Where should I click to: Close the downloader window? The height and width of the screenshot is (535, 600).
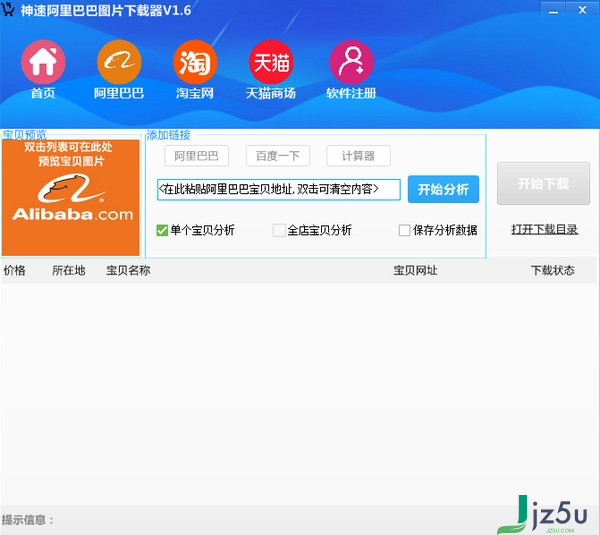click(x=582, y=10)
